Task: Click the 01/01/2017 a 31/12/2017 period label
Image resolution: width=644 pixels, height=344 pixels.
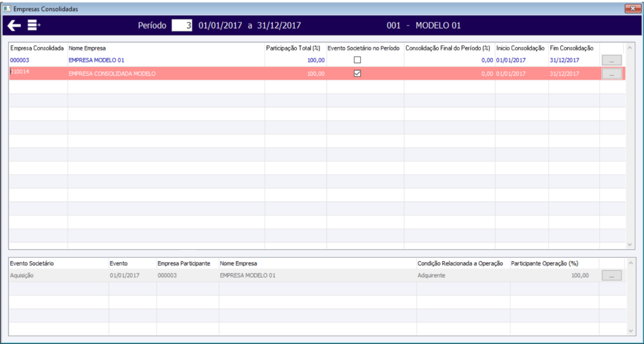Action: coord(250,26)
